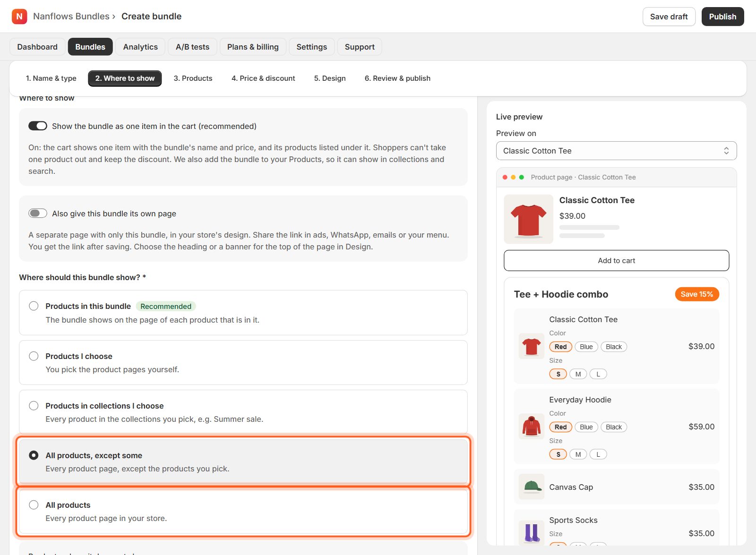The image size is (756, 555).
Task: Select Products in this bundle radio option
Action: (34, 306)
